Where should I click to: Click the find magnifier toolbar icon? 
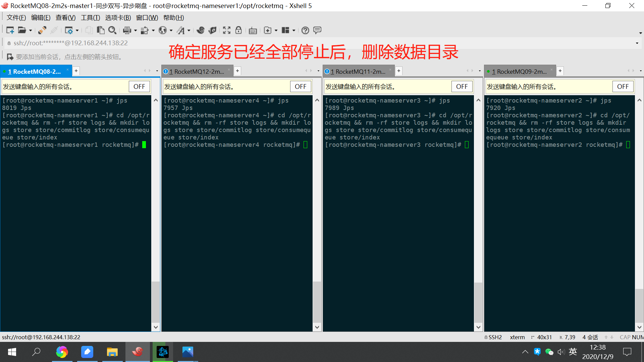click(x=112, y=30)
